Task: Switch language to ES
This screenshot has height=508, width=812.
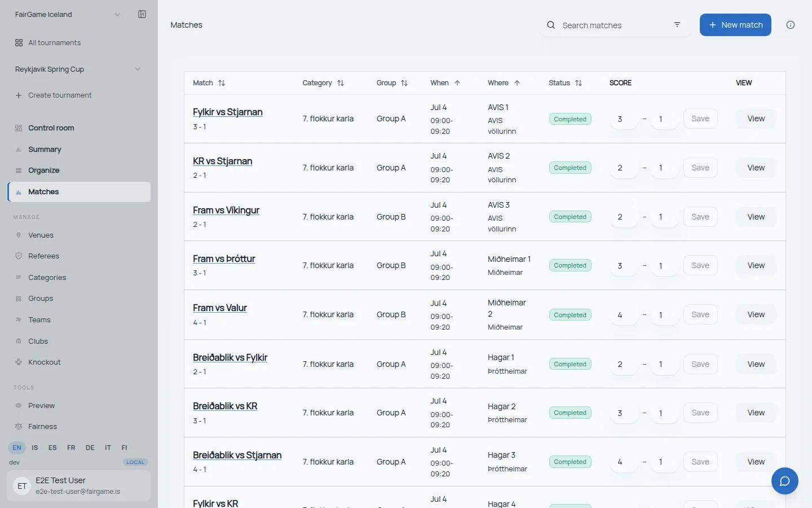Action: 52,448
